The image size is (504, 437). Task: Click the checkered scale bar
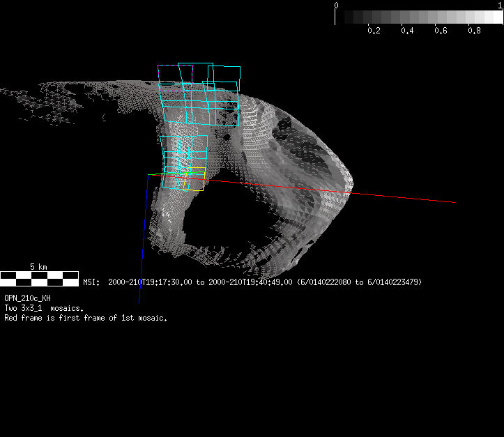[39, 279]
